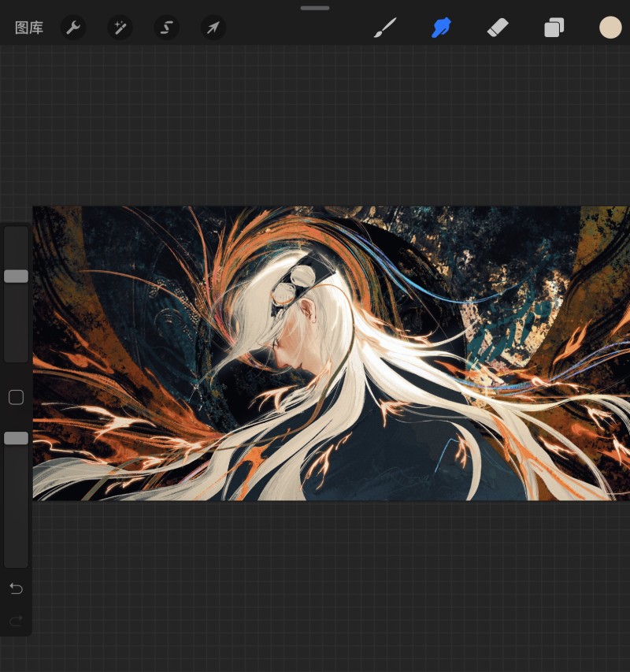Undo the last action

(x=17, y=588)
